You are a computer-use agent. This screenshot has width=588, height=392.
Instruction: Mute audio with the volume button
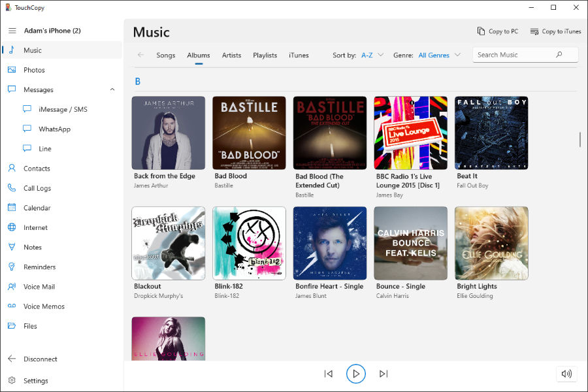(566, 374)
